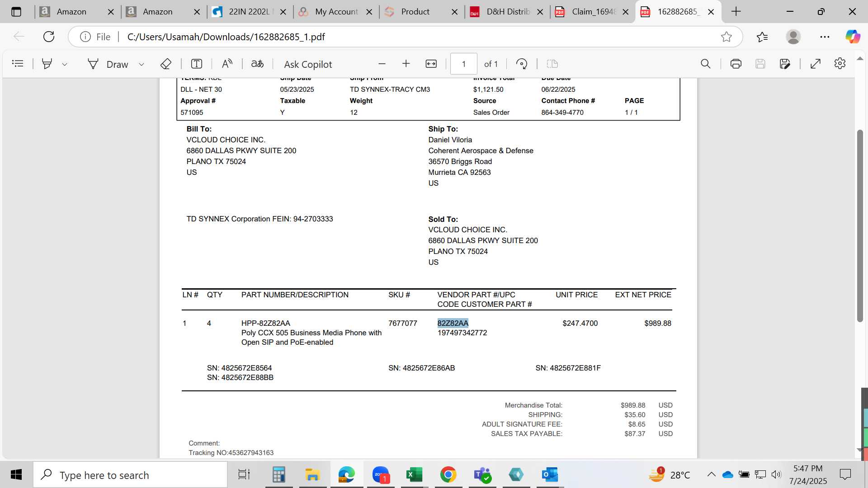Click the taskbar search box
The width and height of the screenshot is (868, 488).
coord(130,475)
